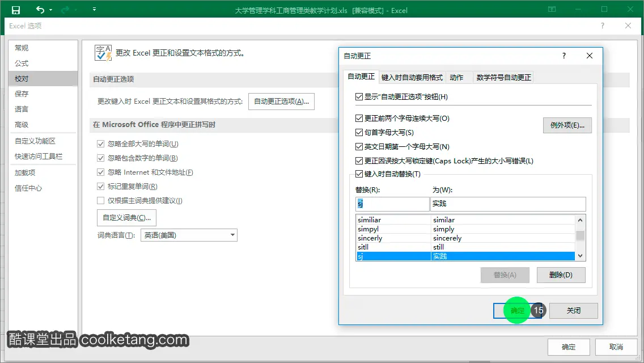The width and height of the screenshot is (644, 363).
Task: Toggle 标记重复单词 checkbox
Action: (x=101, y=186)
